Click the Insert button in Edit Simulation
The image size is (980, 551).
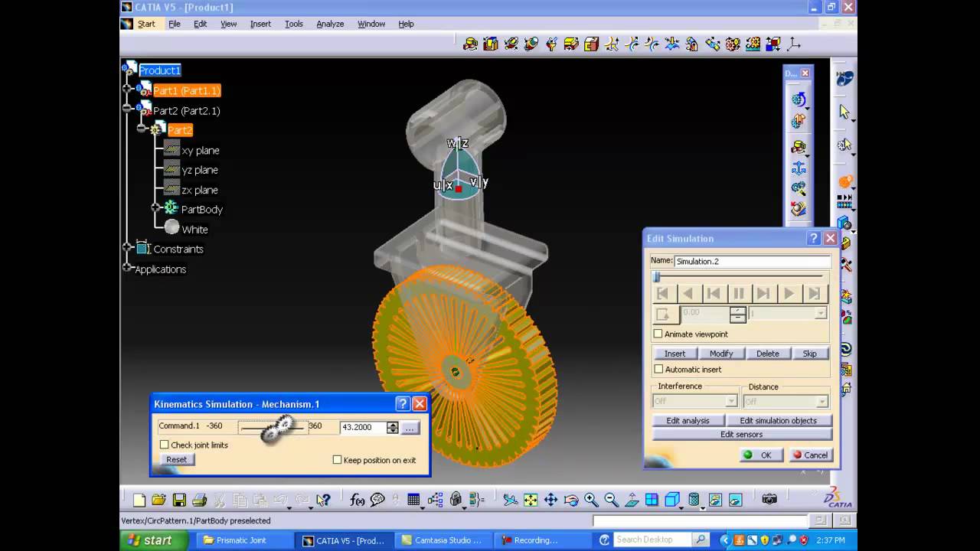click(675, 354)
